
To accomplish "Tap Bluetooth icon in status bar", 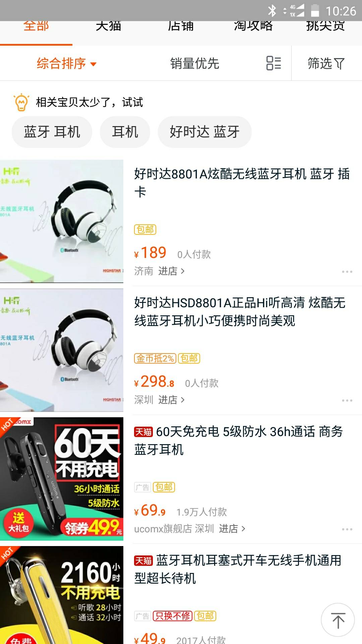I will pos(272,11).
